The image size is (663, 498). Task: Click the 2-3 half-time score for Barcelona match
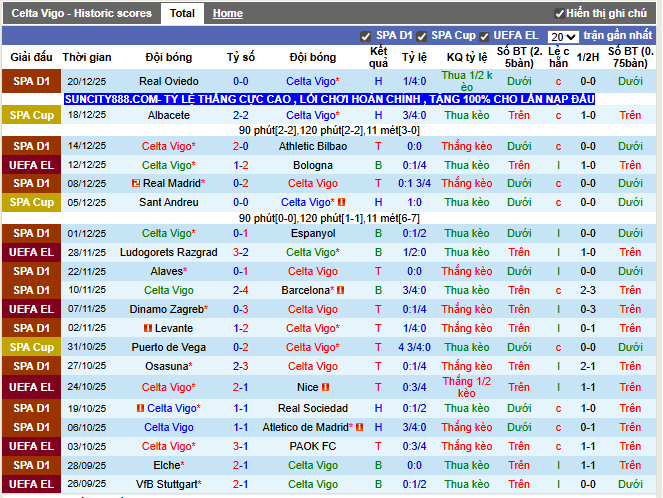coord(588,290)
